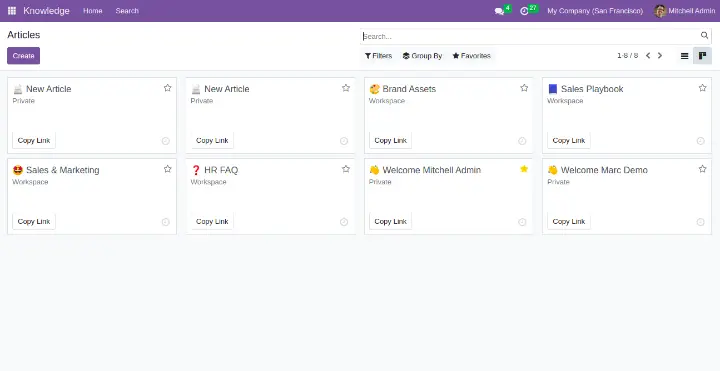Open the Filters dropdown
The height and width of the screenshot is (371, 720).
(378, 56)
